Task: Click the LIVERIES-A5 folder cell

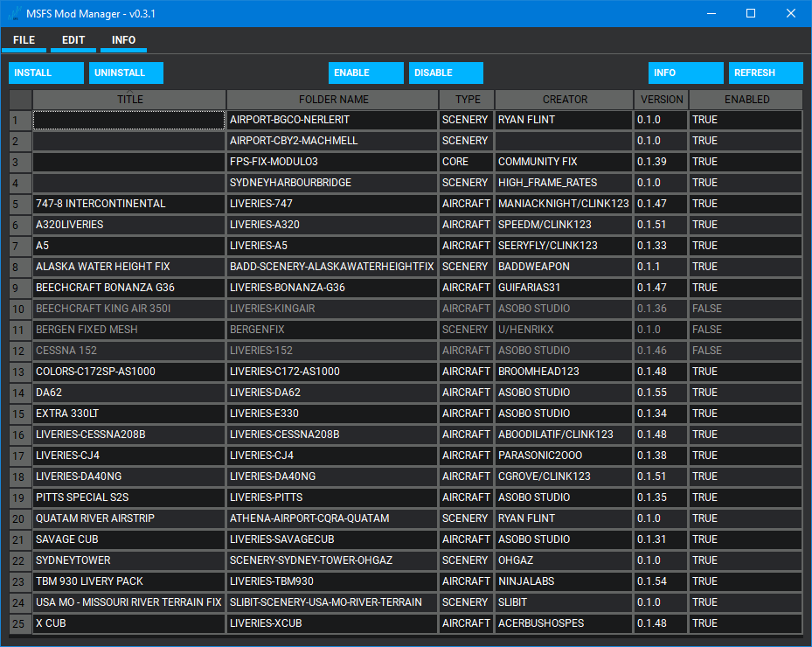Action: pos(332,246)
